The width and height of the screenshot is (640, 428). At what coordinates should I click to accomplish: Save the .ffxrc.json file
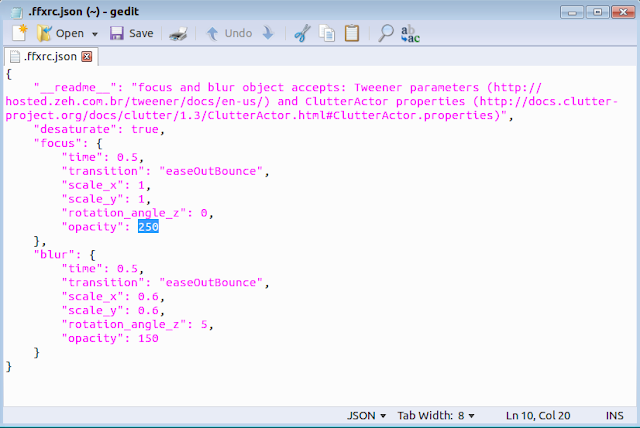click(131, 33)
